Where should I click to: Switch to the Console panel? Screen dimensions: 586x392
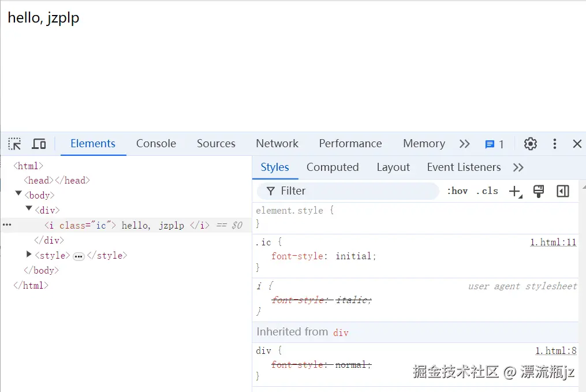click(156, 143)
